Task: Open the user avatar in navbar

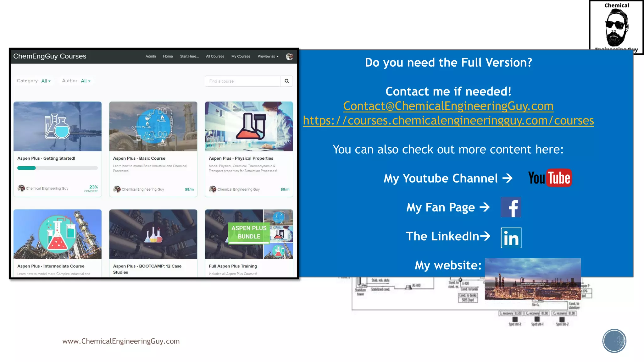Action: (x=289, y=57)
